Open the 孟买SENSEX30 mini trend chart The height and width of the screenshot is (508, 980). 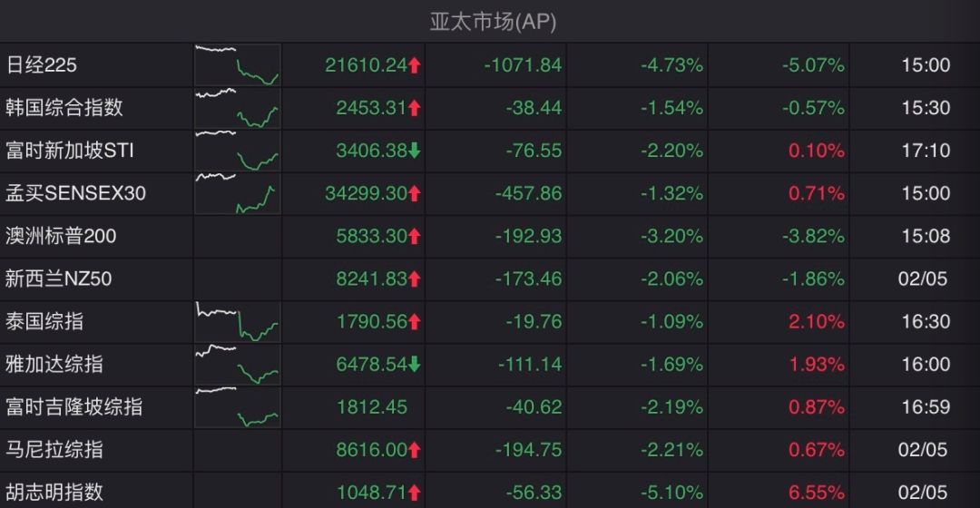pyautogui.click(x=238, y=194)
